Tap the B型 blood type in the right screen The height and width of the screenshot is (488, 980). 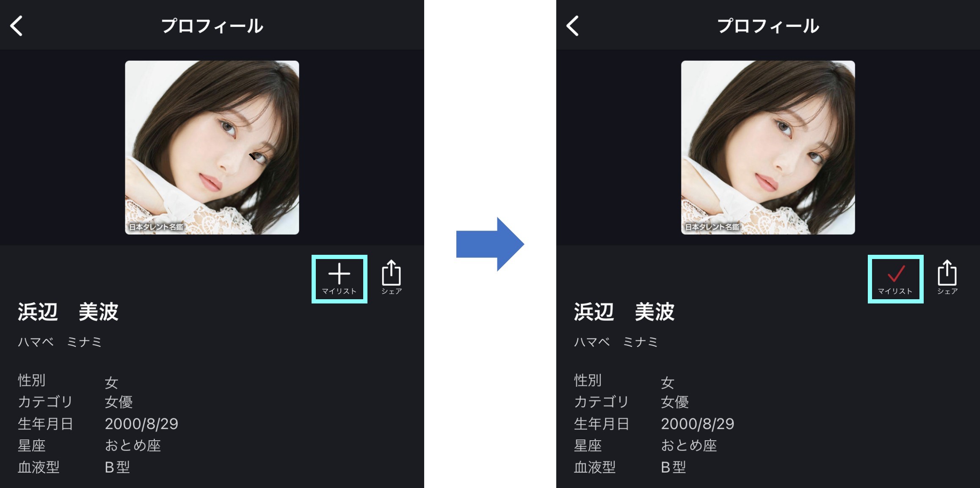[673, 467]
